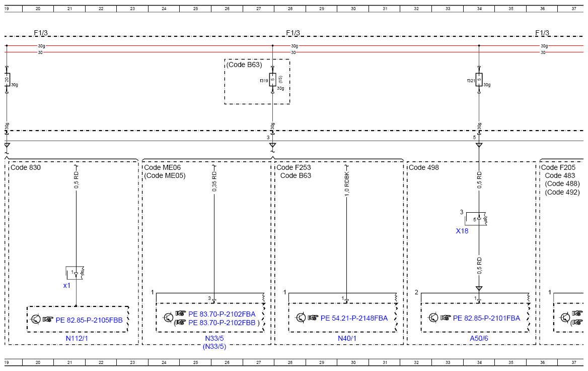Click transistor symbol in N40/1 box
The image size is (588, 371).
pyautogui.click(x=301, y=318)
